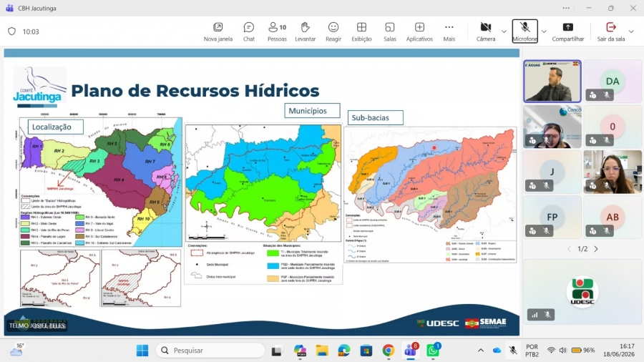The image size is (644, 362).
Task: Expand camera options arrow
Action: (504, 31)
